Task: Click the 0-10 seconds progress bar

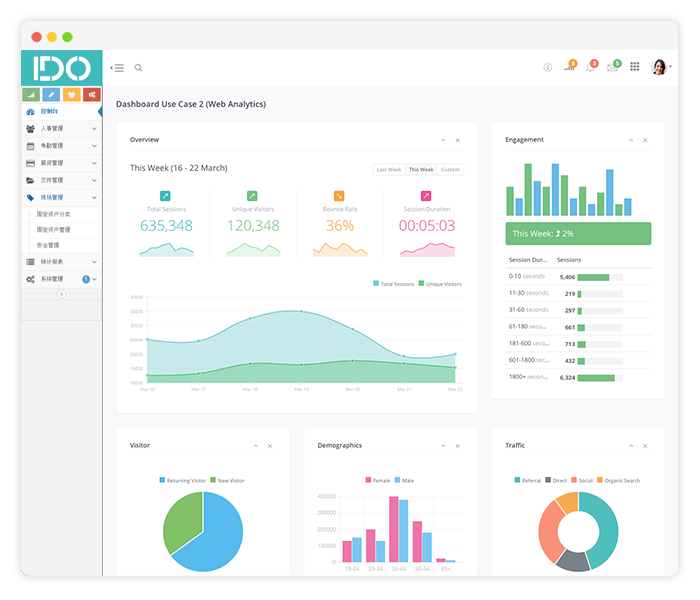Action: (x=600, y=278)
